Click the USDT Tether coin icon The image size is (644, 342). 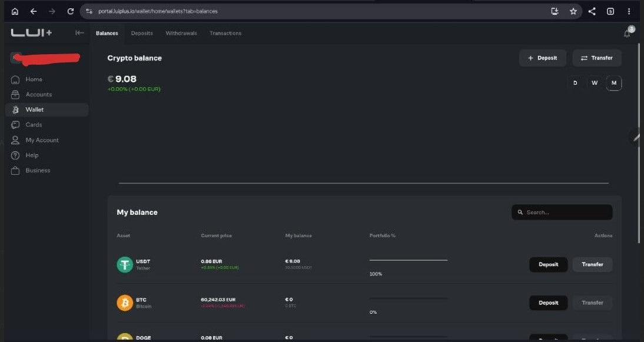tap(125, 264)
